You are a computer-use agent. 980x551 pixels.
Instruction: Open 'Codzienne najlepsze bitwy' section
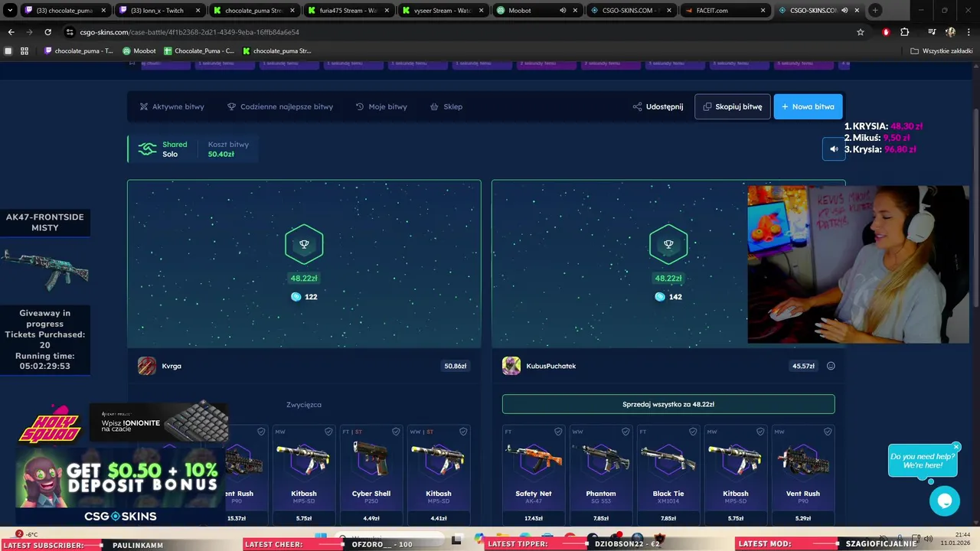[x=280, y=106]
